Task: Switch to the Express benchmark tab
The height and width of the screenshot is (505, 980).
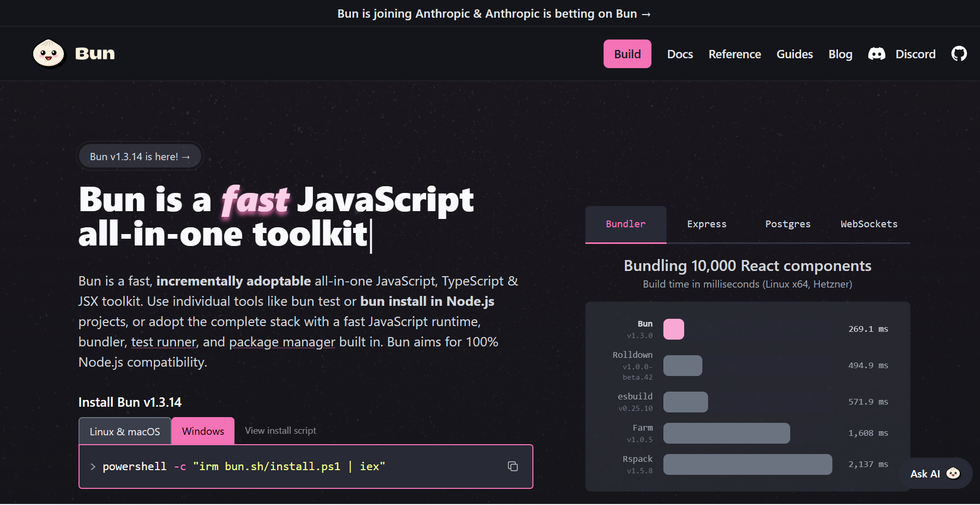Action: pyautogui.click(x=707, y=224)
